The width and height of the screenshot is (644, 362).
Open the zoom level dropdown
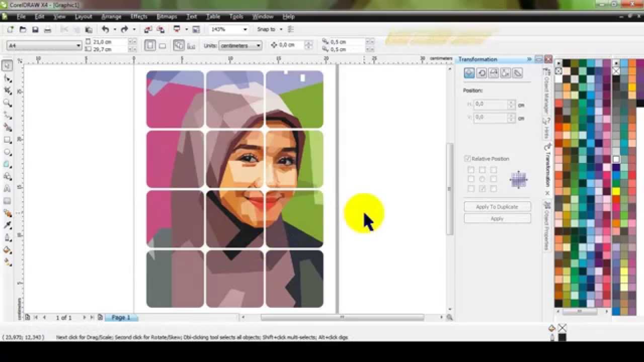(245, 30)
